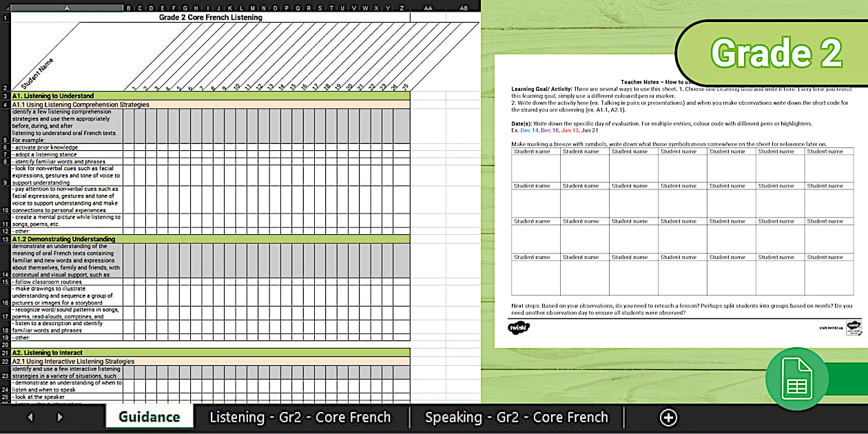Add a new sheet with the plus icon
Image resolution: width=868 pixels, height=434 pixels.
668,417
